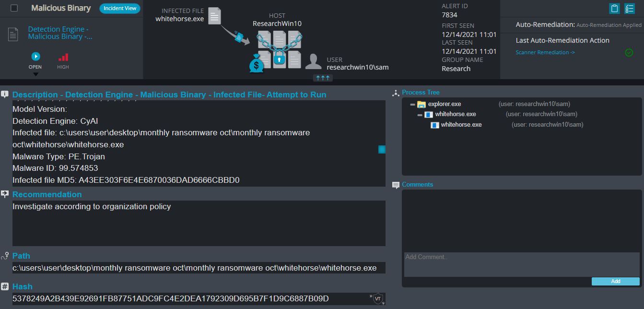Click the alert ID 7834 value
Viewport: 644px width, 309px height.
coord(449,15)
